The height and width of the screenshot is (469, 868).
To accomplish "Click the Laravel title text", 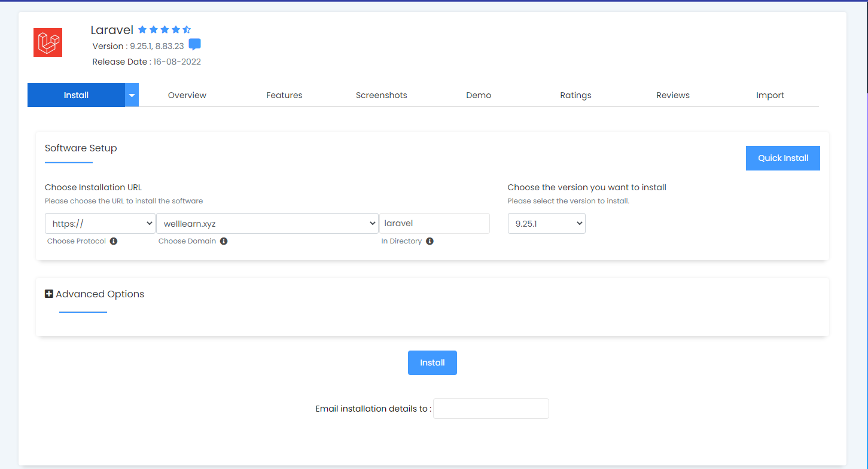I will click(x=112, y=30).
